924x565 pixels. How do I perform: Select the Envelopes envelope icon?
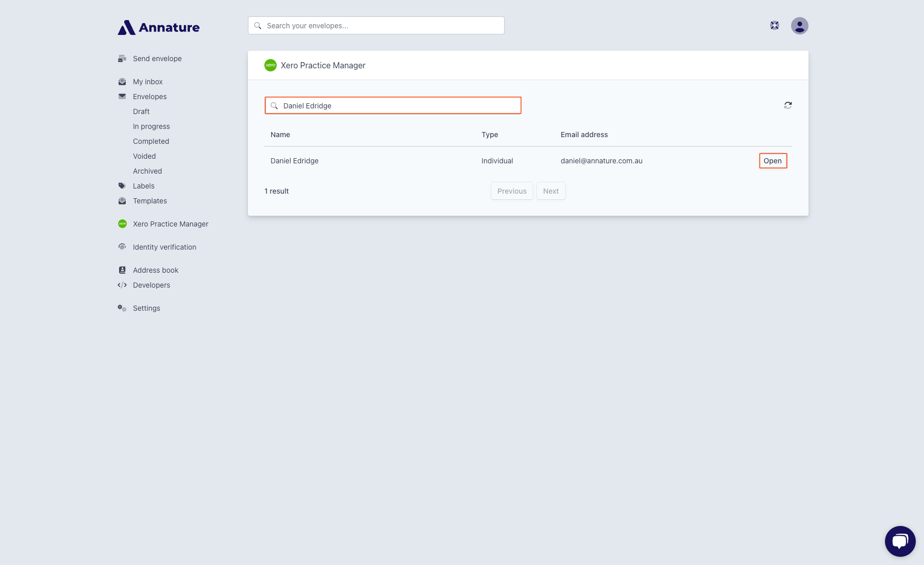[122, 96]
